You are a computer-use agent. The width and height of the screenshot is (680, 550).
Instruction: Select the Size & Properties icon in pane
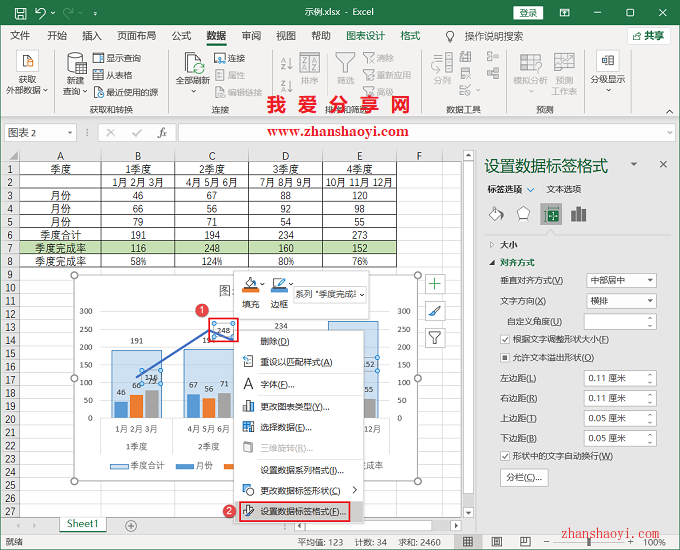pyautogui.click(x=551, y=214)
